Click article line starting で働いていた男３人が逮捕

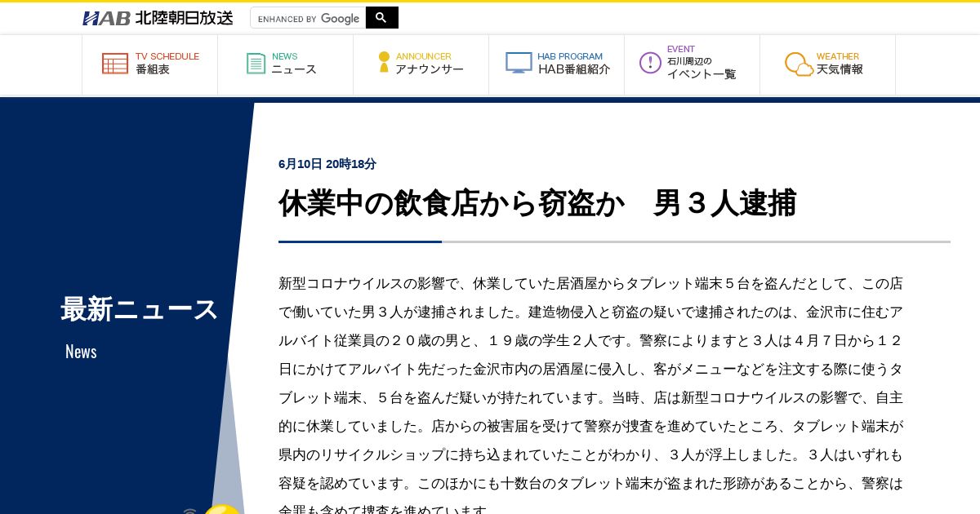pyautogui.click(x=590, y=312)
